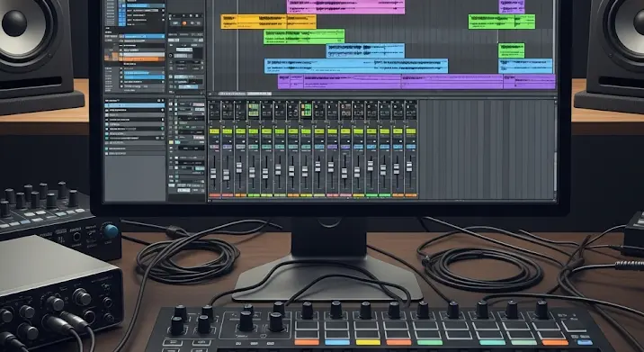The width and height of the screenshot is (644, 352).
Task: Open the light gray value field in the inspector
Action: point(184,50)
